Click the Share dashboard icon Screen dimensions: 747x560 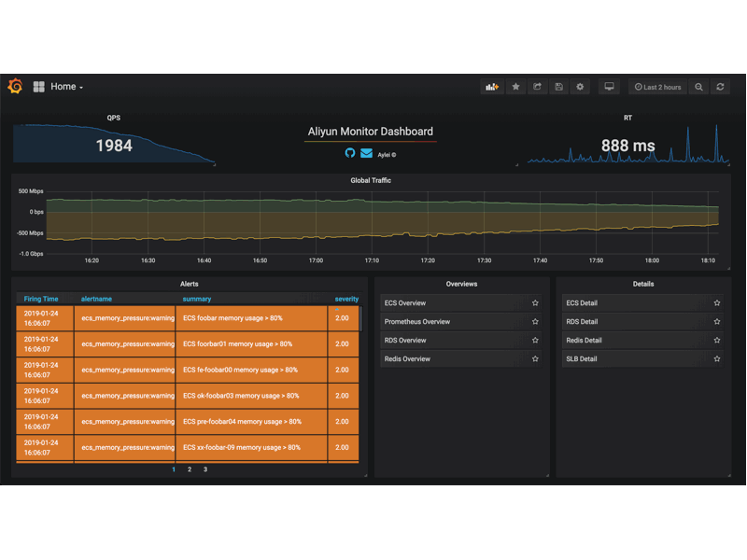[x=537, y=87]
